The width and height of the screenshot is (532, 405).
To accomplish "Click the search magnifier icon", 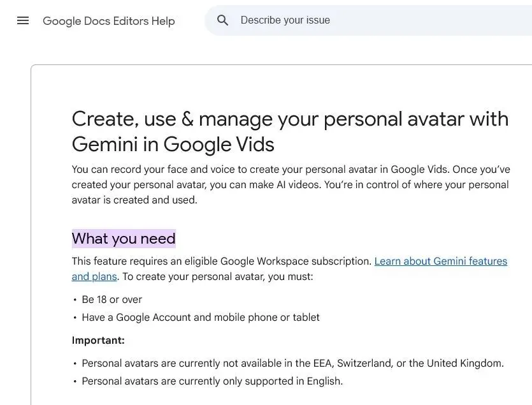I will click(x=222, y=20).
